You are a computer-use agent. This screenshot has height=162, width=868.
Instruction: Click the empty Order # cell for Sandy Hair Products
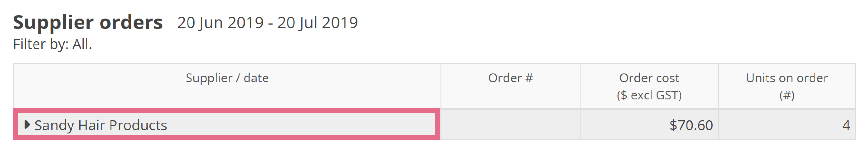click(510, 124)
